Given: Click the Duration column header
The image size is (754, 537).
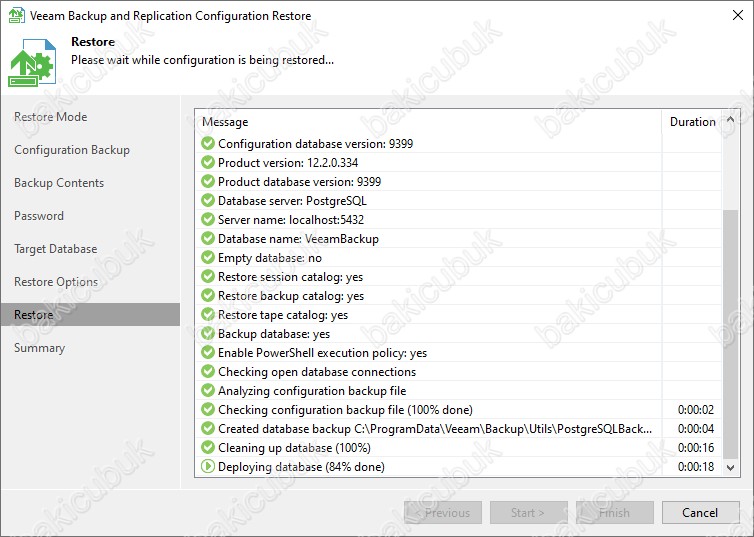Looking at the screenshot, I should point(692,122).
